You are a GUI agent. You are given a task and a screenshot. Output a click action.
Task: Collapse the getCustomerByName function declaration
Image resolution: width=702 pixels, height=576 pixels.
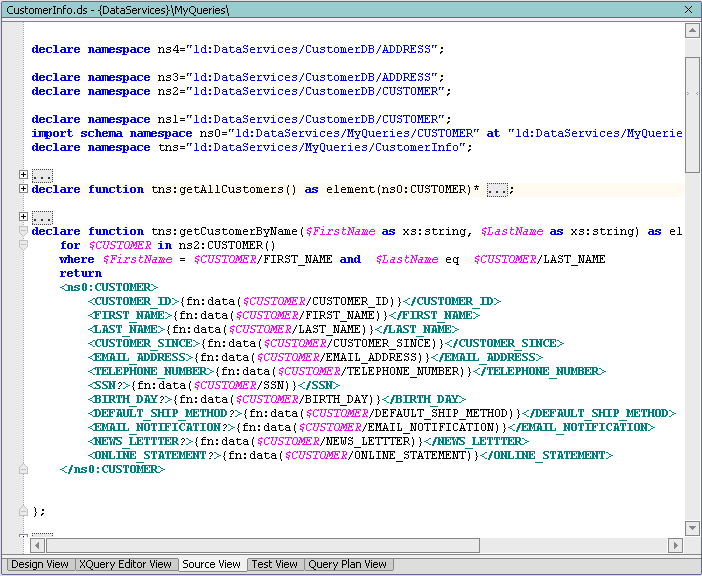click(x=23, y=231)
